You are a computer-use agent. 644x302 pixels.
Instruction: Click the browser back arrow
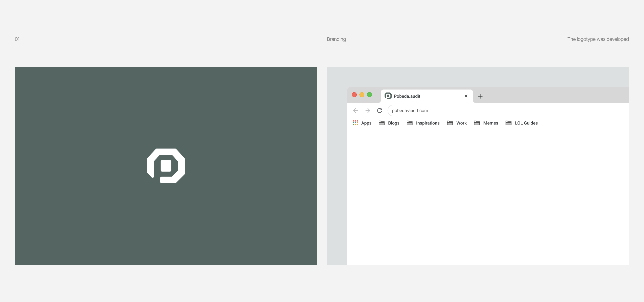tap(355, 110)
